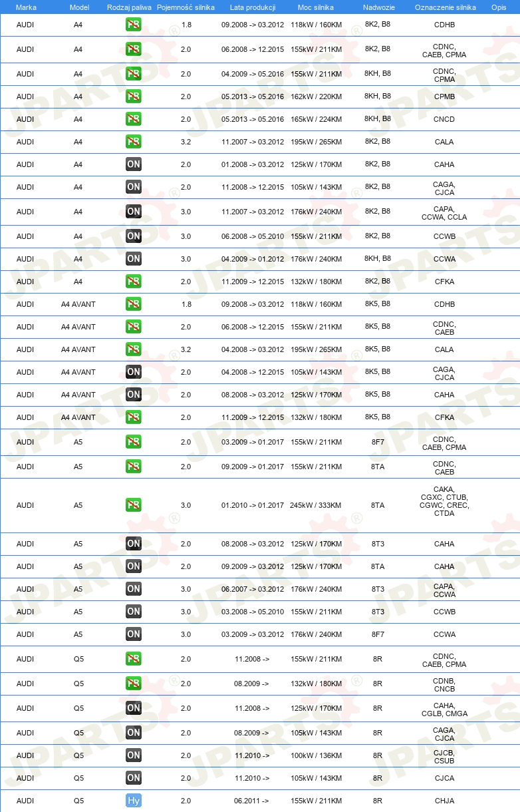Screen dimensions: 520x812
Task: Click the diesel icon for A4 8KH CCWA
Action: [x=134, y=259]
